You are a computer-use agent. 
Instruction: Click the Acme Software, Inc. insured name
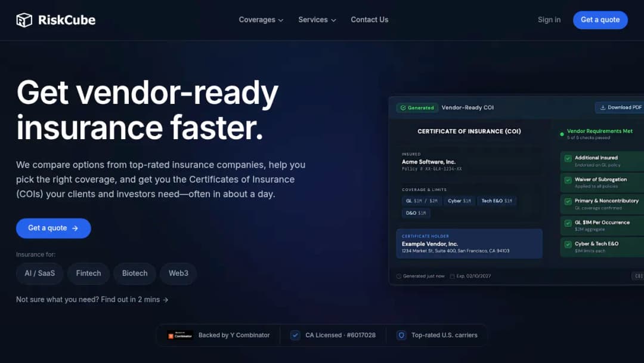(428, 162)
